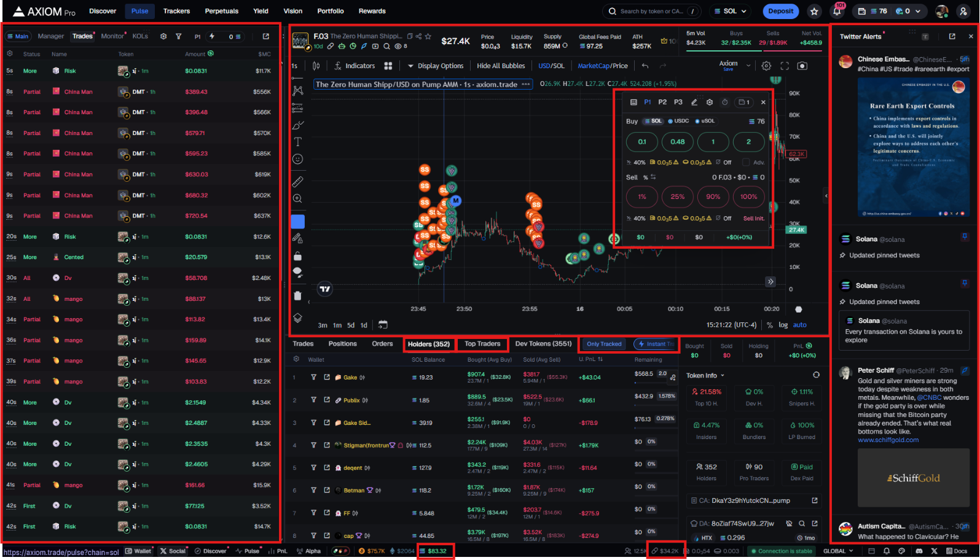Toggle the Only Tracked filter
This screenshot has height=560, width=980.
[x=604, y=344]
